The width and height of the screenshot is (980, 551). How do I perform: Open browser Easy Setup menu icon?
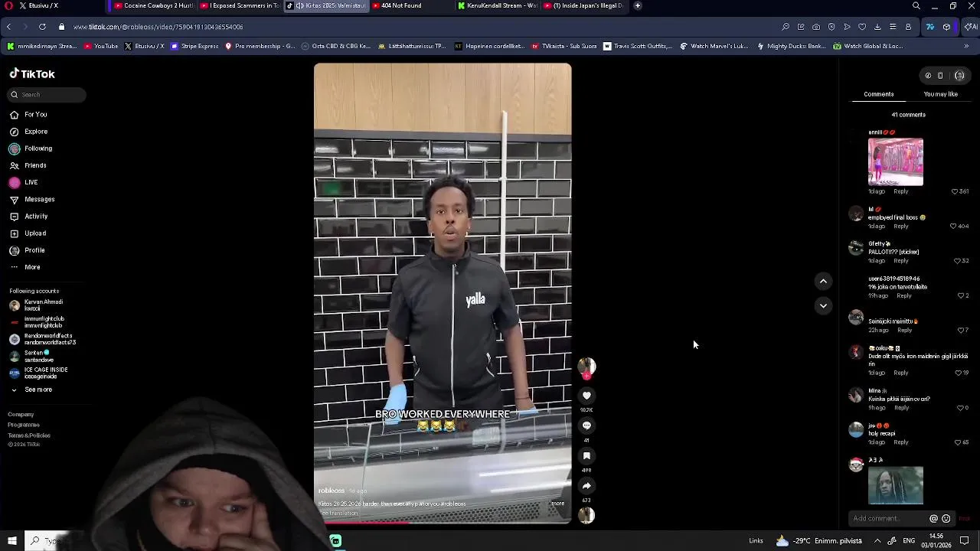pyautogui.click(x=893, y=27)
